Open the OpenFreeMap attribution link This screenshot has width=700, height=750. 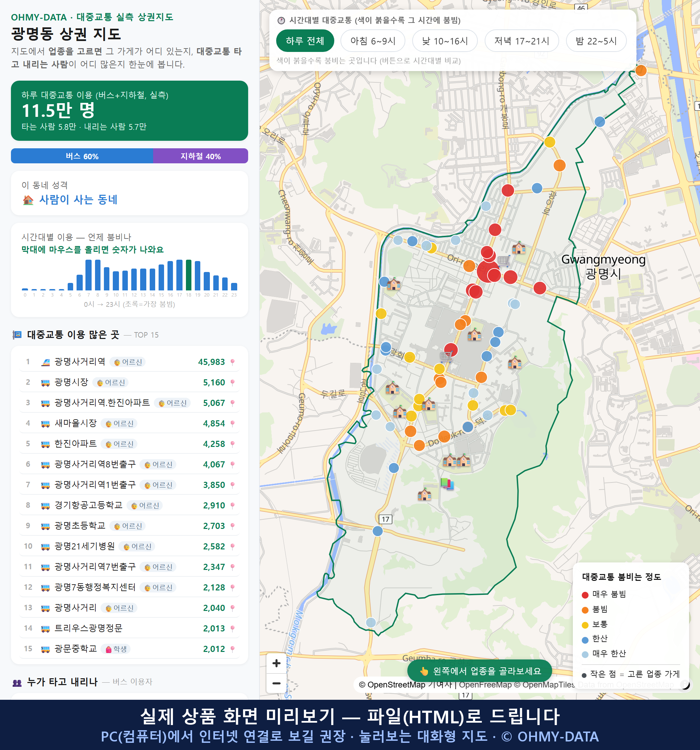pos(485,684)
